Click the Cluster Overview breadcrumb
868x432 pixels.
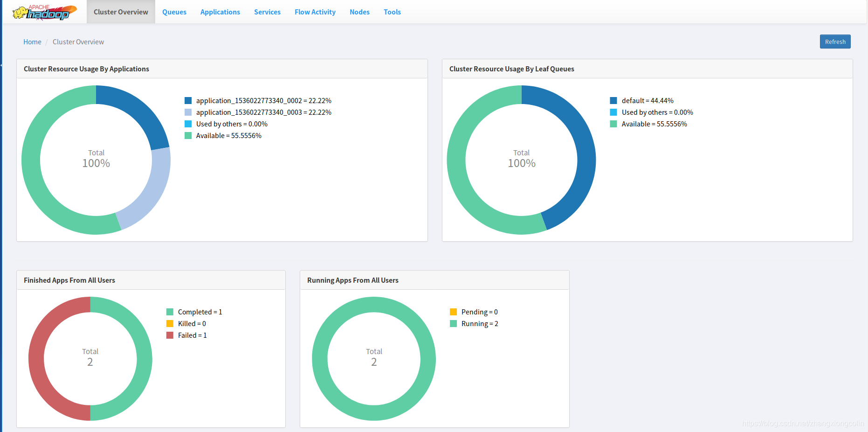(x=78, y=42)
